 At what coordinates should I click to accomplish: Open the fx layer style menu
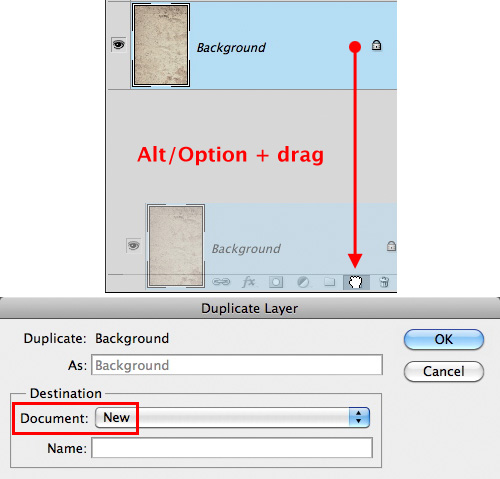(249, 282)
